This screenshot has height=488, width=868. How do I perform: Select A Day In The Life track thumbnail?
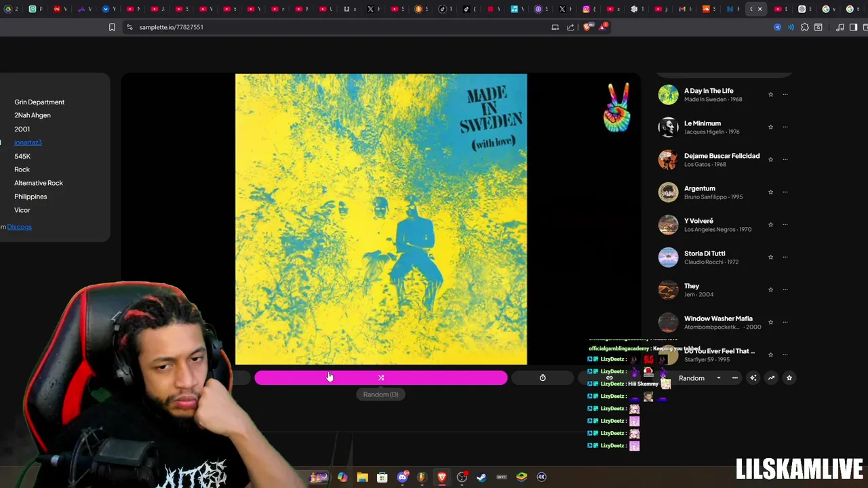pos(668,94)
